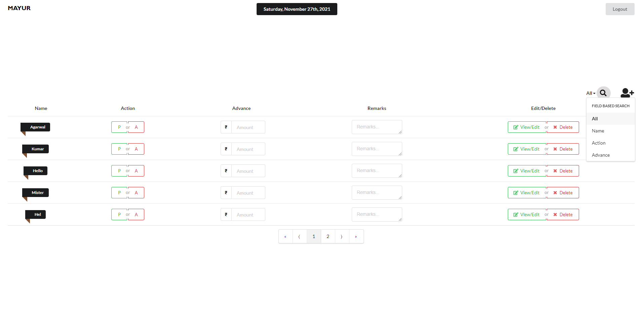The image size is (644, 315).
Task: Mark Agarwal as present with the P button
Action: point(119,127)
